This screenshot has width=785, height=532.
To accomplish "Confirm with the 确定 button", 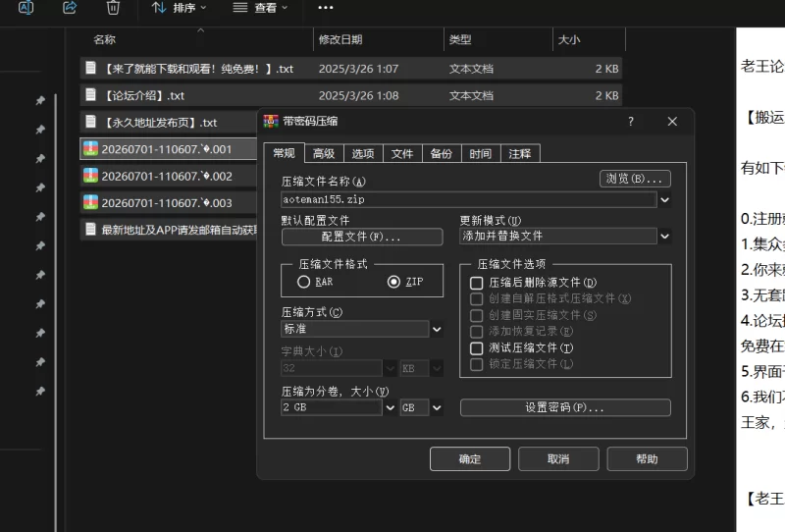I will coord(470,458).
